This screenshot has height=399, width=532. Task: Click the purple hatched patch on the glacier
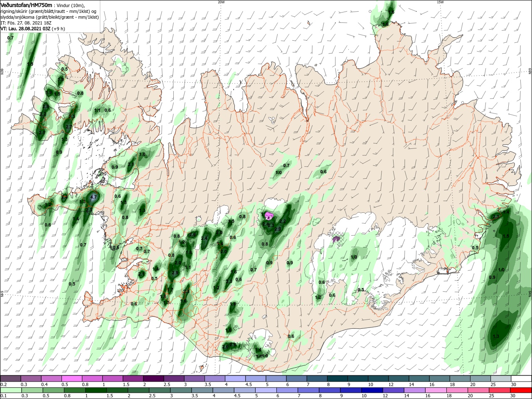tap(336, 239)
